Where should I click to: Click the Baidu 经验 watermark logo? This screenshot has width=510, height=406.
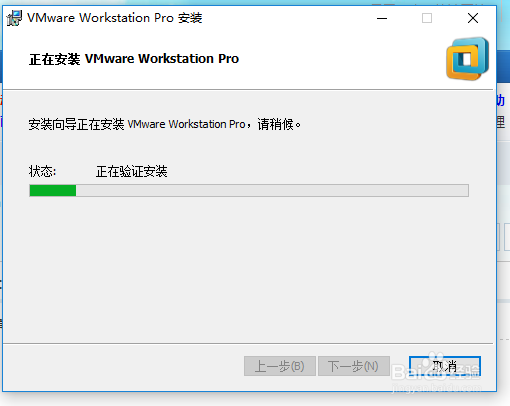point(436,368)
